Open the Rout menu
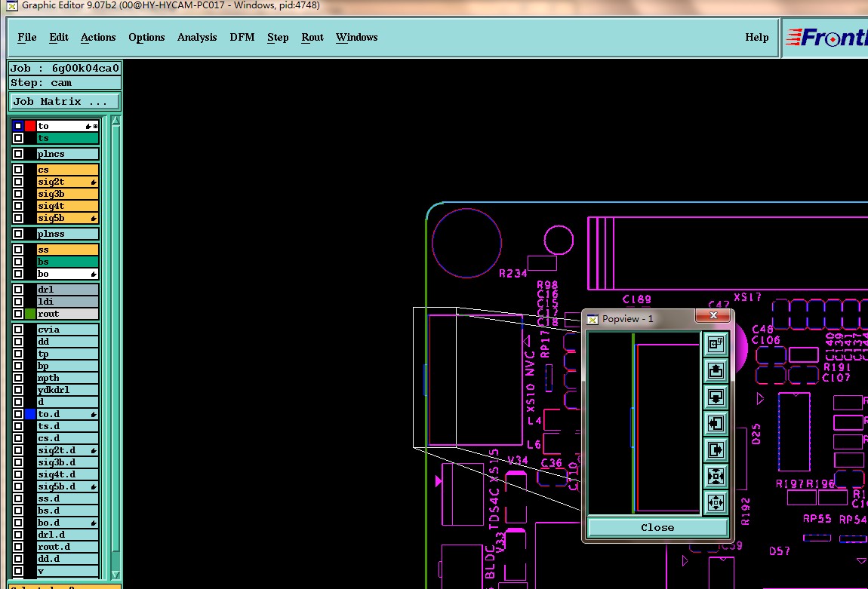This screenshot has width=868, height=589. point(312,37)
